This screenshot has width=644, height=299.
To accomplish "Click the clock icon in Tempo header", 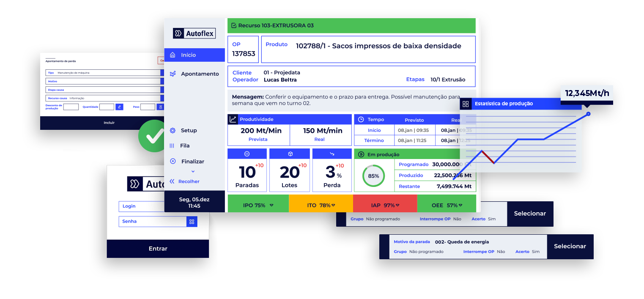I will [361, 120].
